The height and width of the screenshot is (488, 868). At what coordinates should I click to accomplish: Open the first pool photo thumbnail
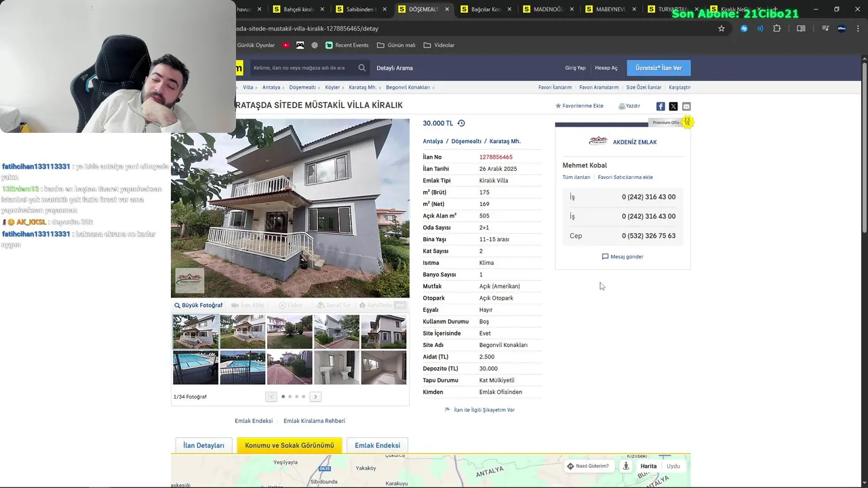click(x=195, y=367)
